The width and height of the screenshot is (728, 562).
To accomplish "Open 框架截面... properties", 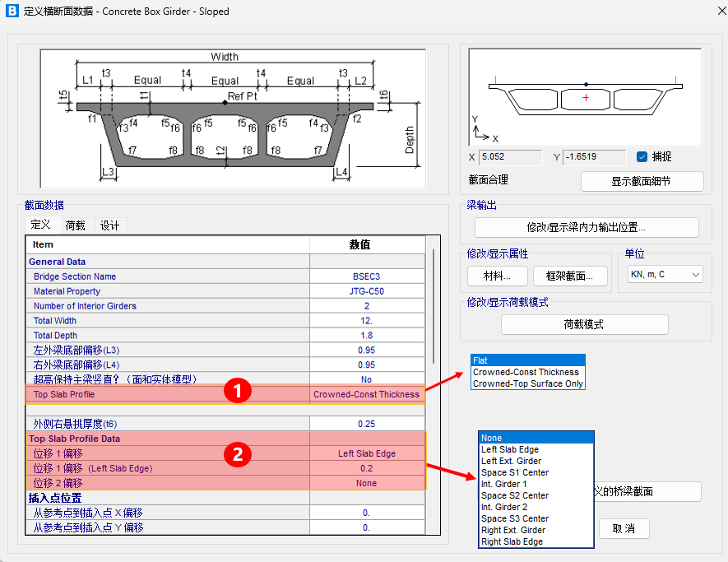I will point(570,276).
